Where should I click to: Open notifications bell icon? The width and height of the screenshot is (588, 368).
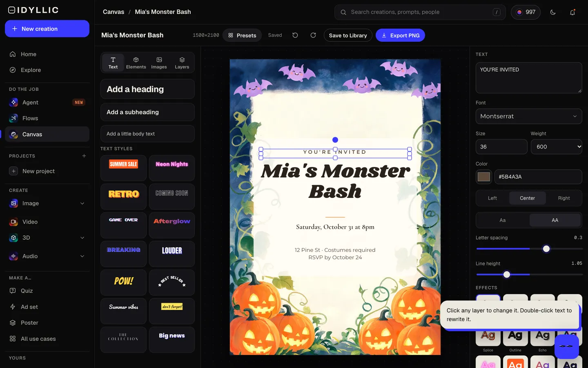(572, 12)
